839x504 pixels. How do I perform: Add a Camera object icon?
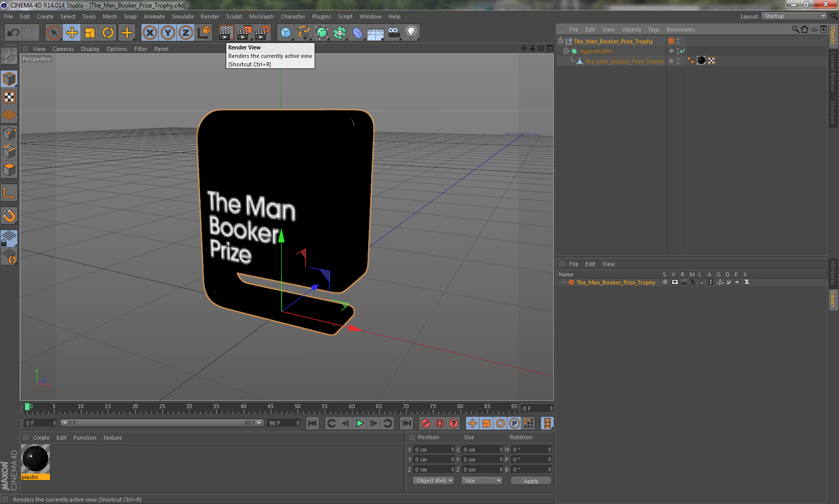394,33
